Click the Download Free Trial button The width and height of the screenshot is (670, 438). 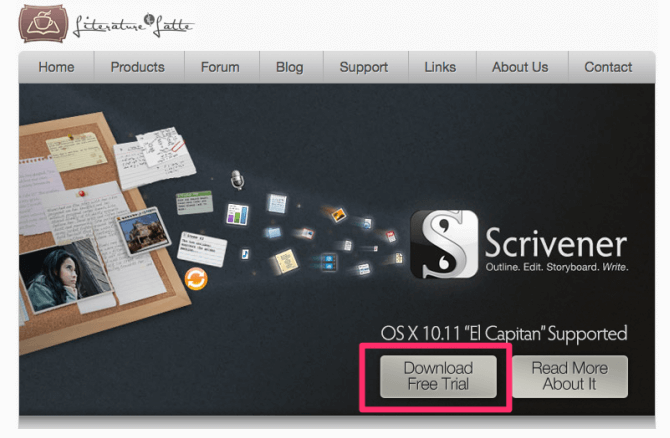click(438, 376)
